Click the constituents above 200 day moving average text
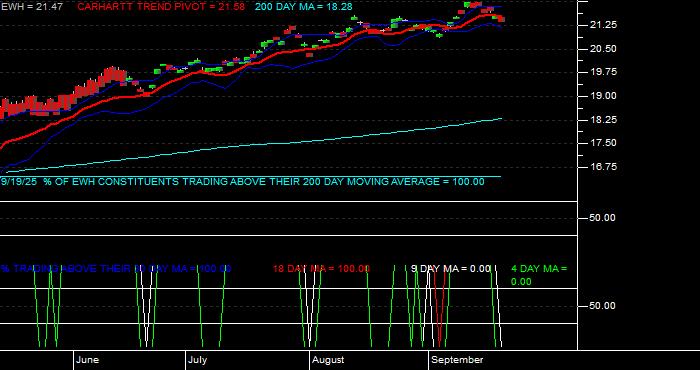700x370 pixels. pyautogui.click(x=242, y=182)
